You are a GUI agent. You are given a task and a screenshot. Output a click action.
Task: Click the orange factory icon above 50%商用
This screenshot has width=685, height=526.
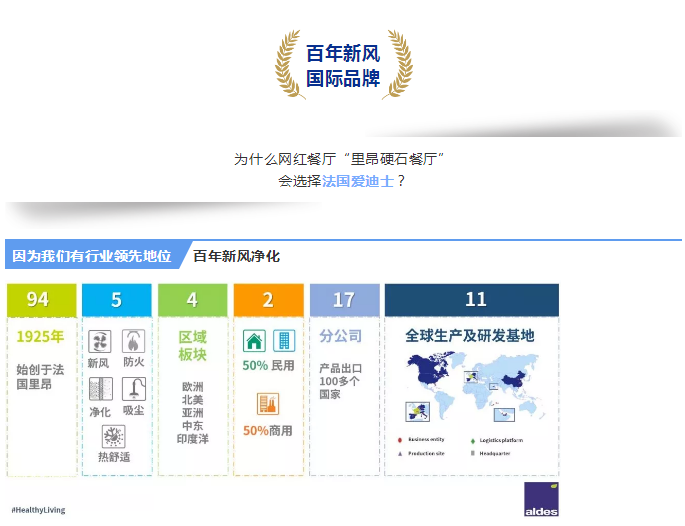(268, 403)
